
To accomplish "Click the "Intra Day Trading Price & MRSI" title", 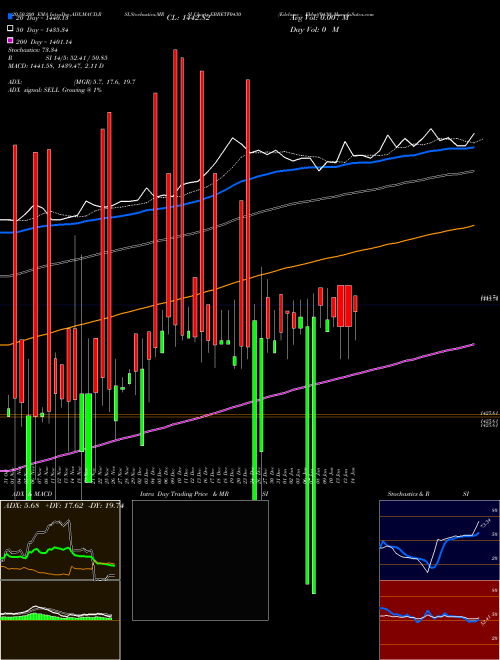I will click(205, 494).
